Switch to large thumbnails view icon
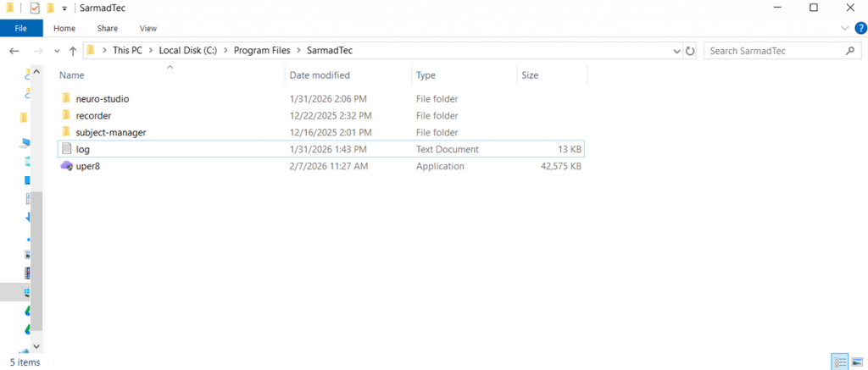The height and width of the screenshot is (370, 868). [x=857, y=362]
